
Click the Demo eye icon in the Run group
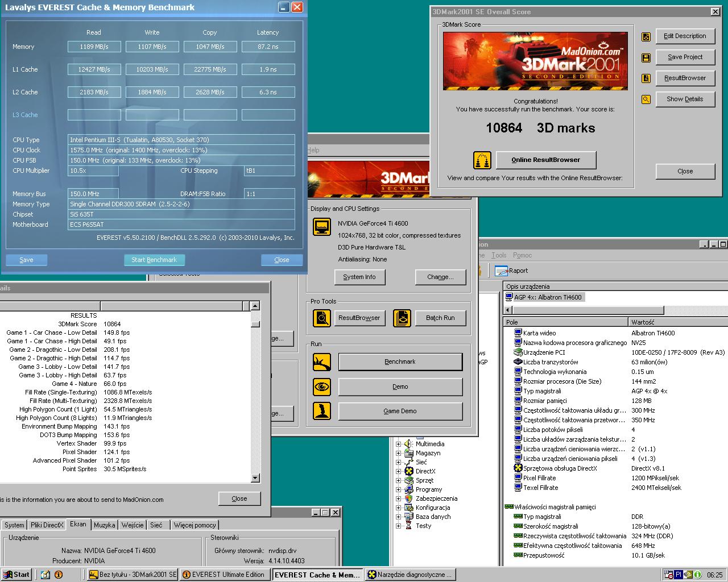(x=322, y=387)
